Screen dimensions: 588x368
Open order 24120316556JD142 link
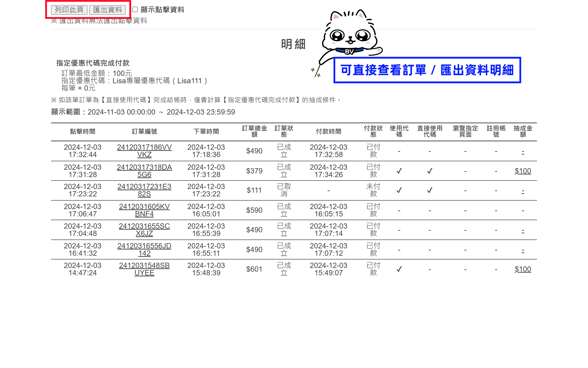click(x=144, y=250)
